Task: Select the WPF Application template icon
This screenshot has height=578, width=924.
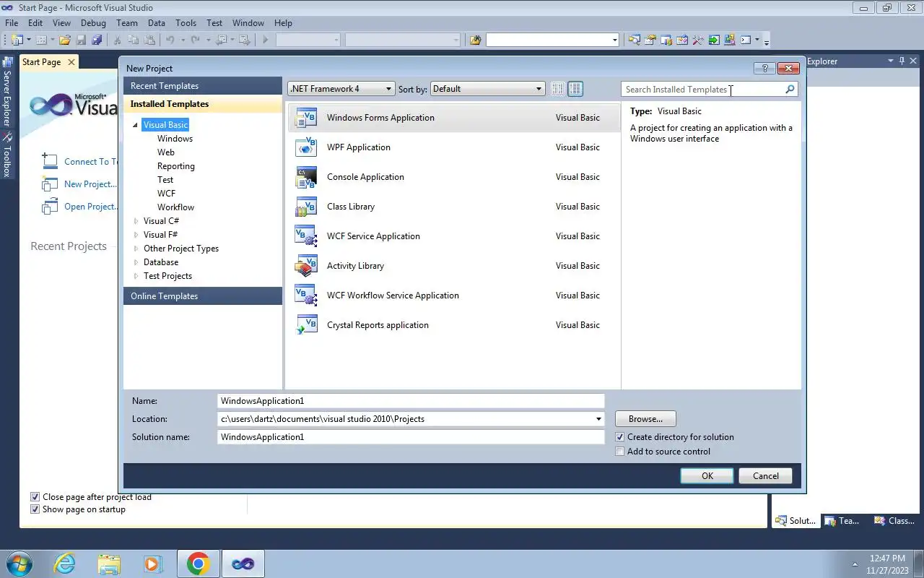Action: coord(306,147)
